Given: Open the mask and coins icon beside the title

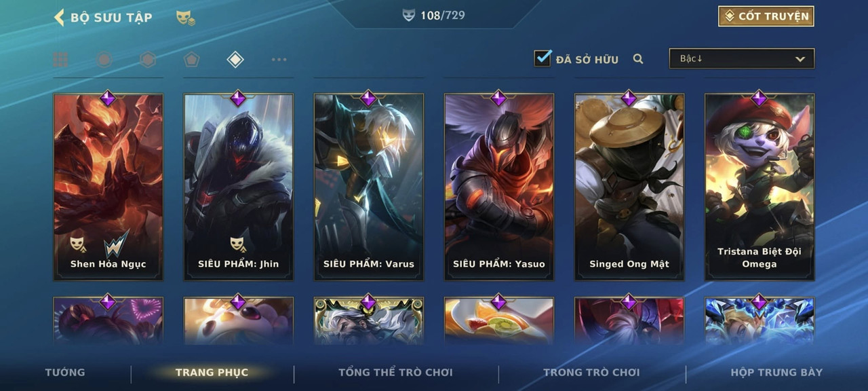Looking at the screenshot, I should [186, 18].
